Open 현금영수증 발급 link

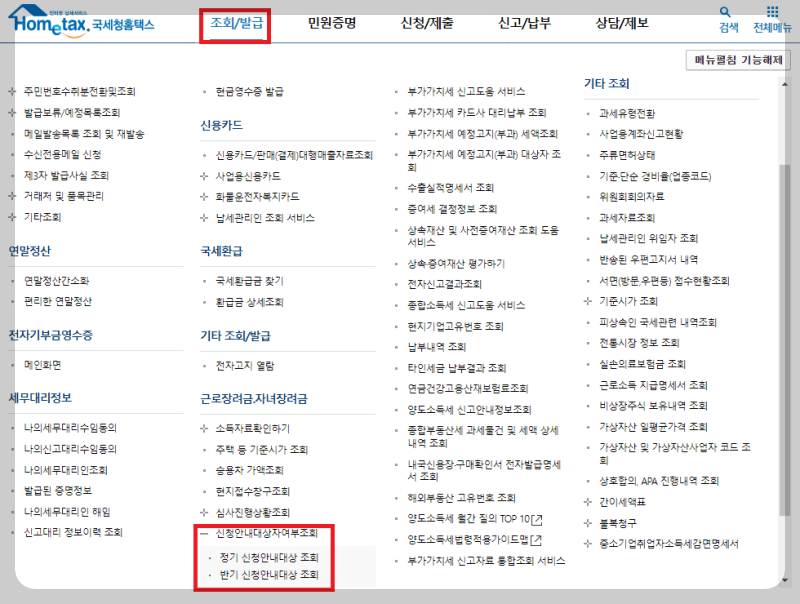click(x=249, y=91)
